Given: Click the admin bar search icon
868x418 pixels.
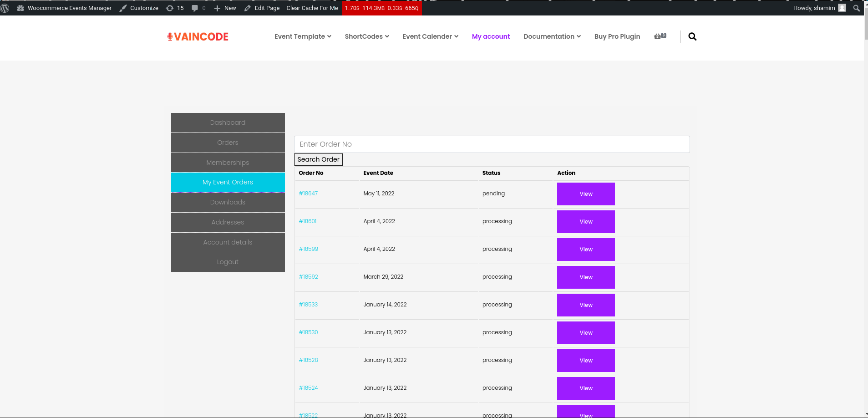Looking at the screenshot, I should [x=856, y=8].
